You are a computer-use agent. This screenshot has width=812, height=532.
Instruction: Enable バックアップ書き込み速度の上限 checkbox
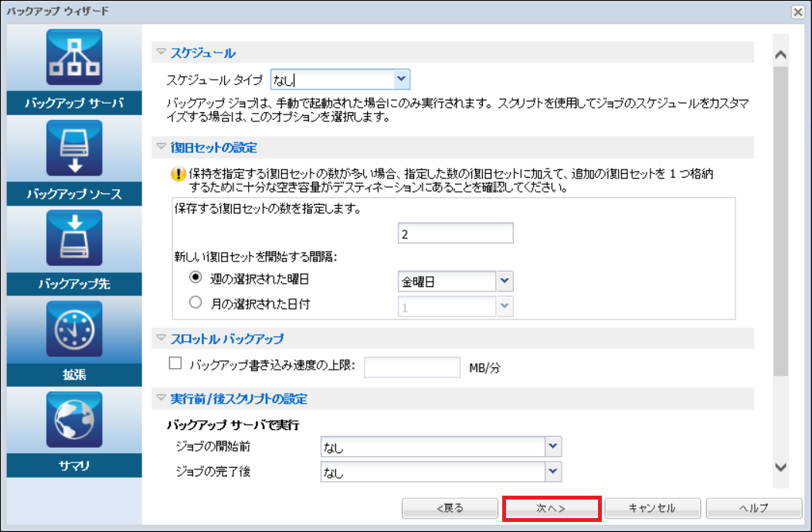tap(175, 363)
